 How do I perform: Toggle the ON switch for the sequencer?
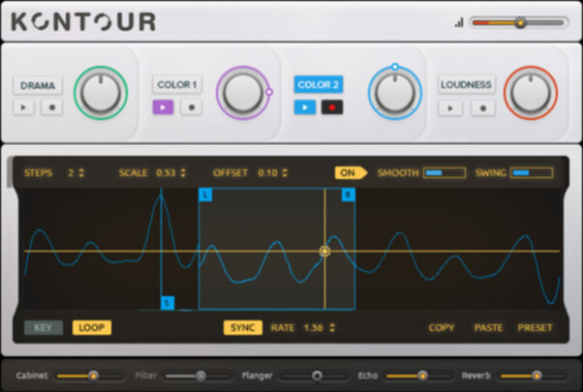tap(349, 173)
